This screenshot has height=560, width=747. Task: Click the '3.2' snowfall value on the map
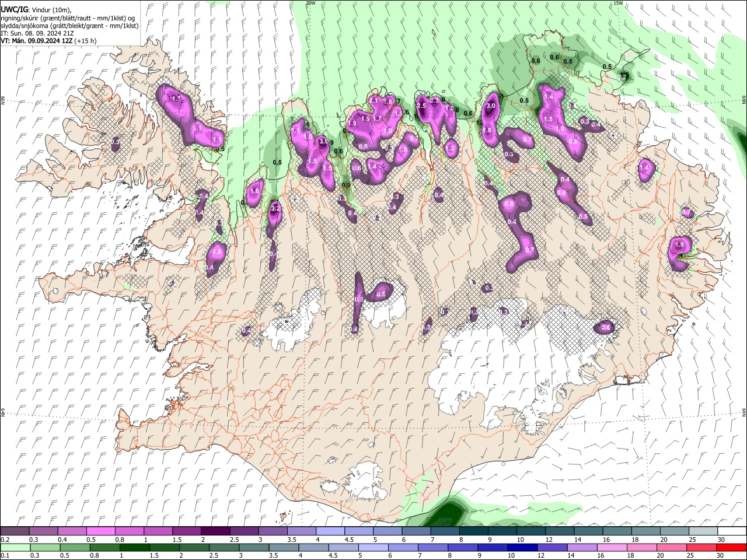click(x=277, y=208)
